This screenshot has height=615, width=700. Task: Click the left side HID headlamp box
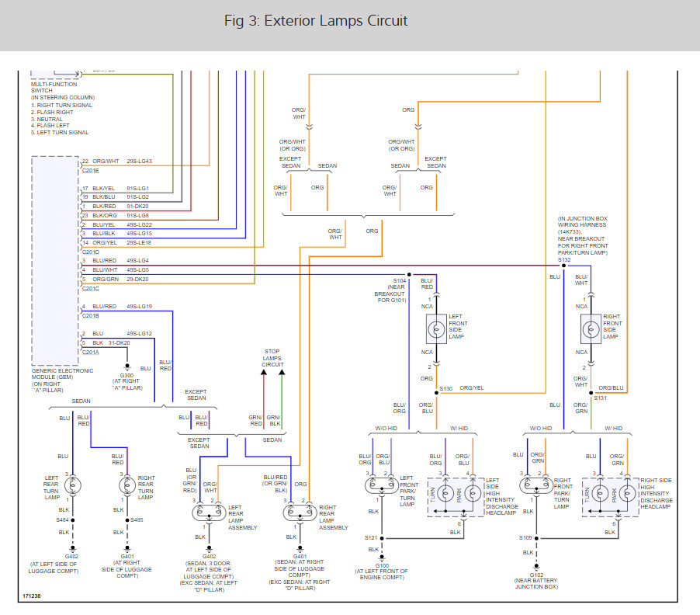pos(456,497)
